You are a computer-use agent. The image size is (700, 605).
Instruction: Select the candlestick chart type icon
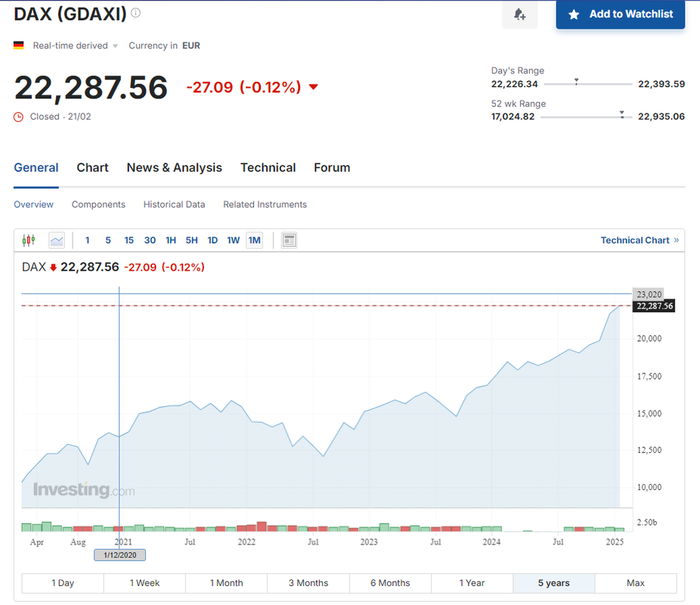coord(29,240)
